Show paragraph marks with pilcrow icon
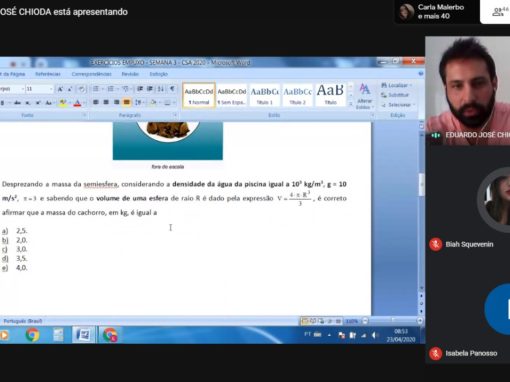510x382 pixels. 172,88
